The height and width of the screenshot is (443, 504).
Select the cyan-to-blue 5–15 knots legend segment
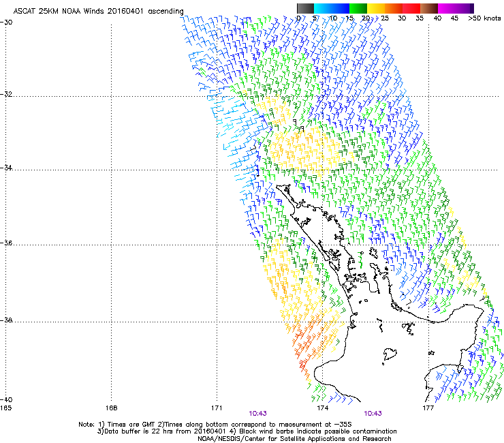(332, 8)
